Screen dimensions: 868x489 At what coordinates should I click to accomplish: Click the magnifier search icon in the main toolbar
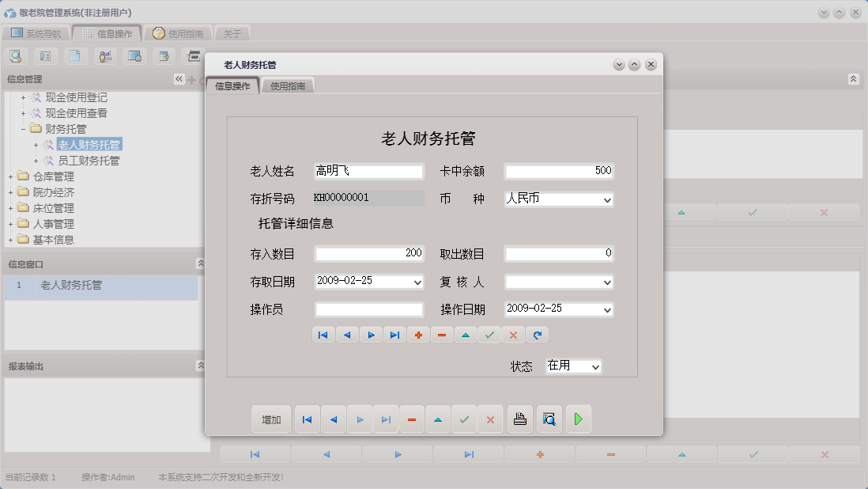pos(16,56)
